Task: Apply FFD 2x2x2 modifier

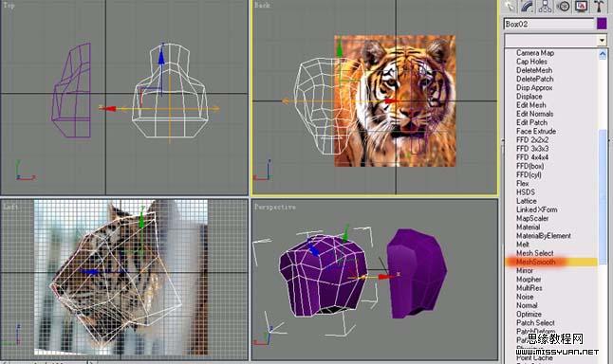Action: tap(532, 140)
